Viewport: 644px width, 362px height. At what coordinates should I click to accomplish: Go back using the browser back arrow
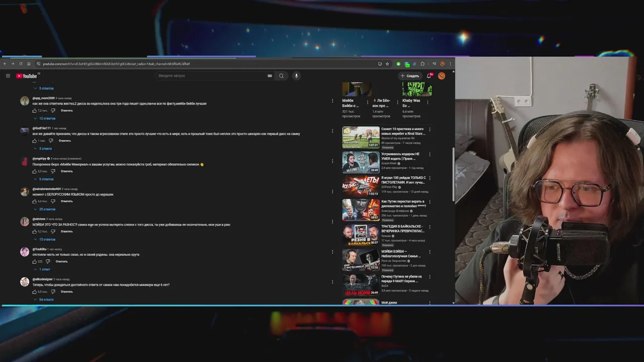pyautogui.click(x=5, y=64)
